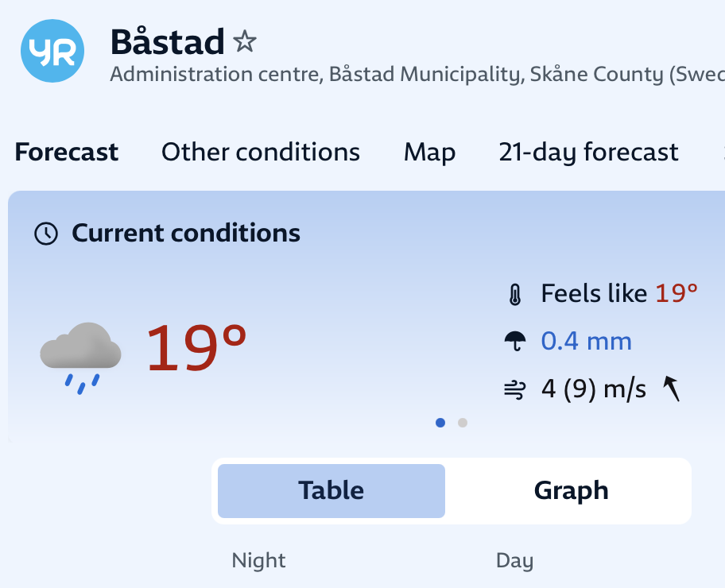
Task: Switch forecast view to Table
Action: pyautogui.click(x=331, y=490)
